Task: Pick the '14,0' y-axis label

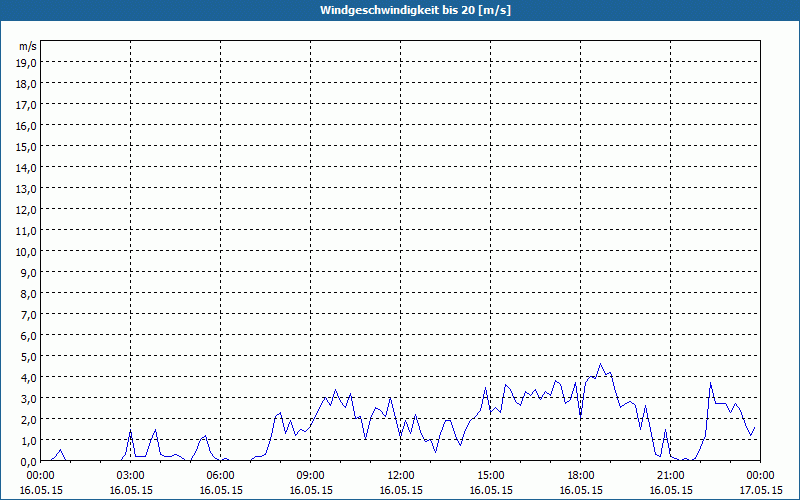Action: (x=26, y=167)
